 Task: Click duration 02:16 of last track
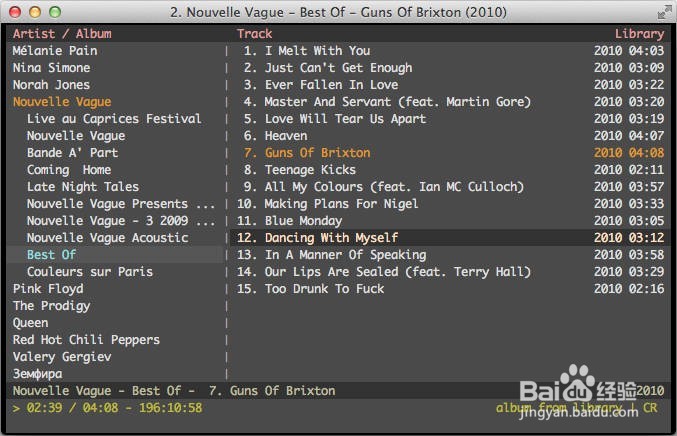[646, 289]
